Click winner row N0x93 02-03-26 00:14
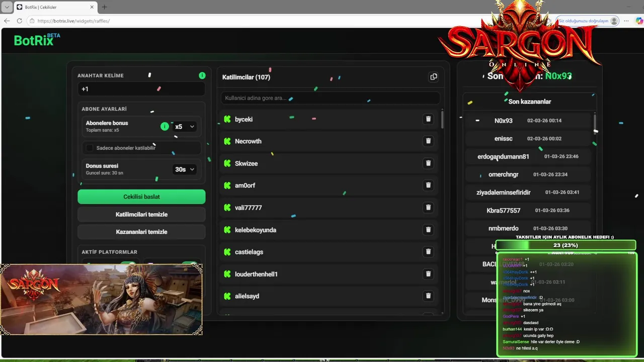The image size is (644, 362). click(528, 121)
